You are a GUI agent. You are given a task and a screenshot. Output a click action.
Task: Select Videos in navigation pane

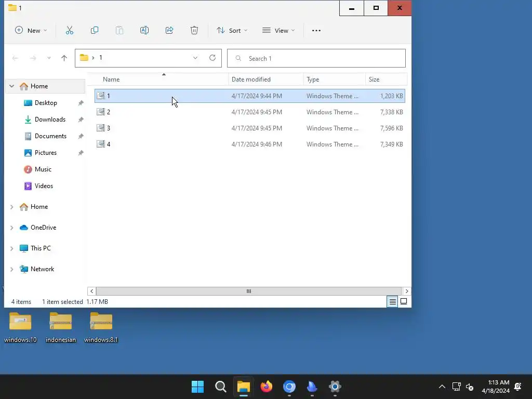point(44,186)
